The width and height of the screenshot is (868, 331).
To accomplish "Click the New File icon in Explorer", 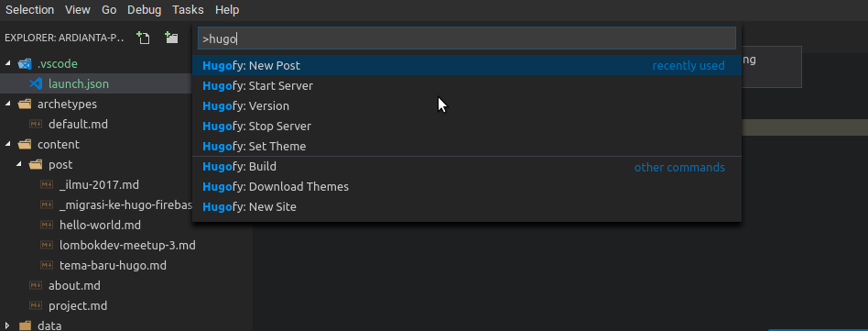I will click(144, 38).
